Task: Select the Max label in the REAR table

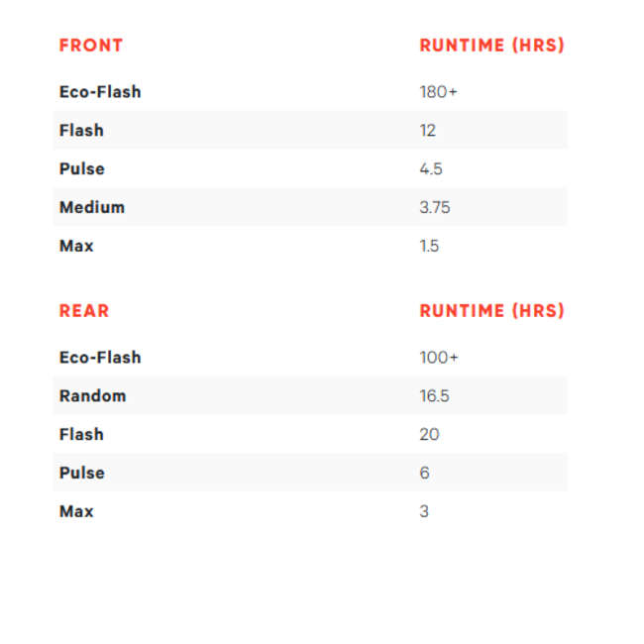Action: click(x=76, y=512)
